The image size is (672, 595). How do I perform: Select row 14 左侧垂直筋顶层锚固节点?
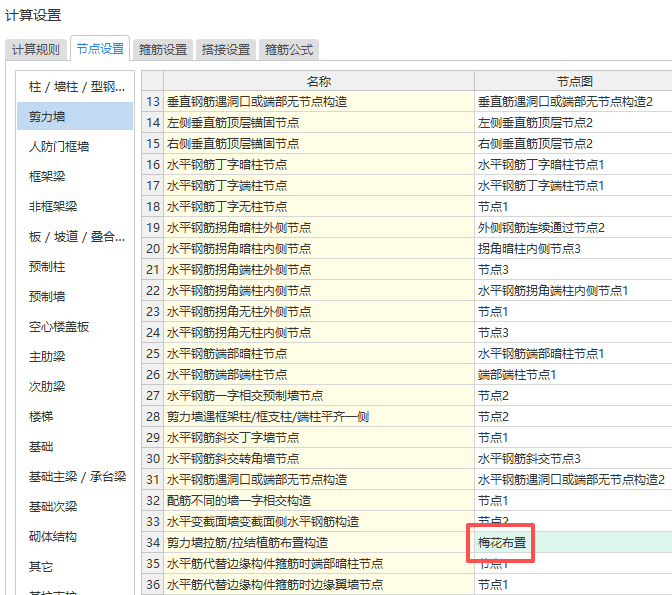(x=319, y=123)
